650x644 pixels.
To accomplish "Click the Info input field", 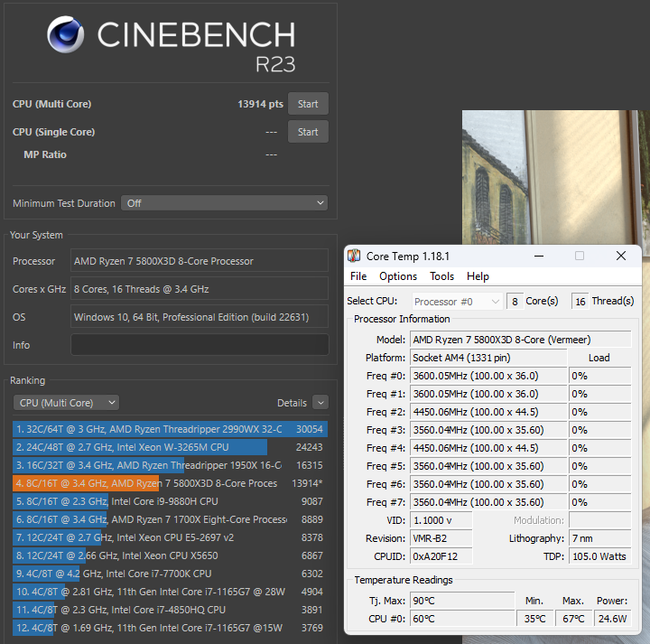I will [200, 345].
